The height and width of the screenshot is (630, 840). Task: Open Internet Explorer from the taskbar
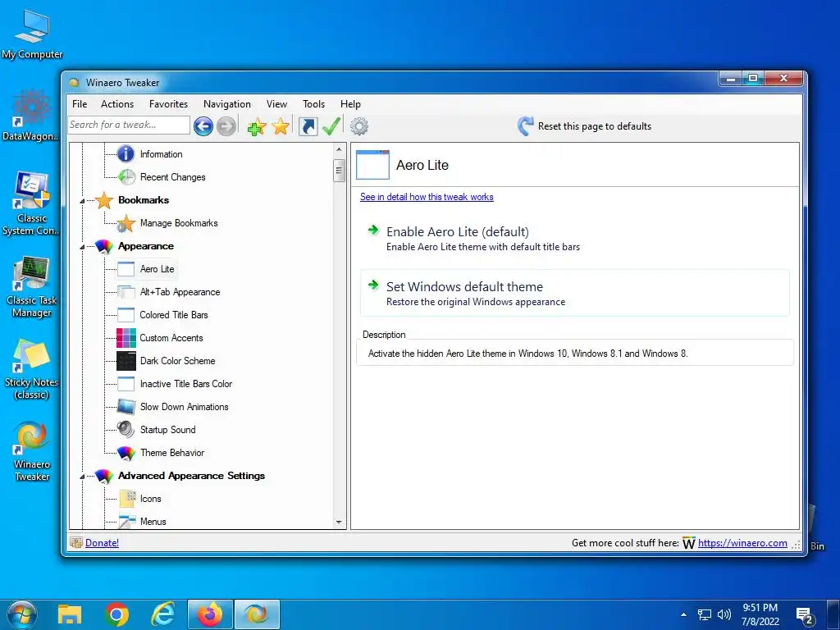pyautogui.click(x=163, y=614)
